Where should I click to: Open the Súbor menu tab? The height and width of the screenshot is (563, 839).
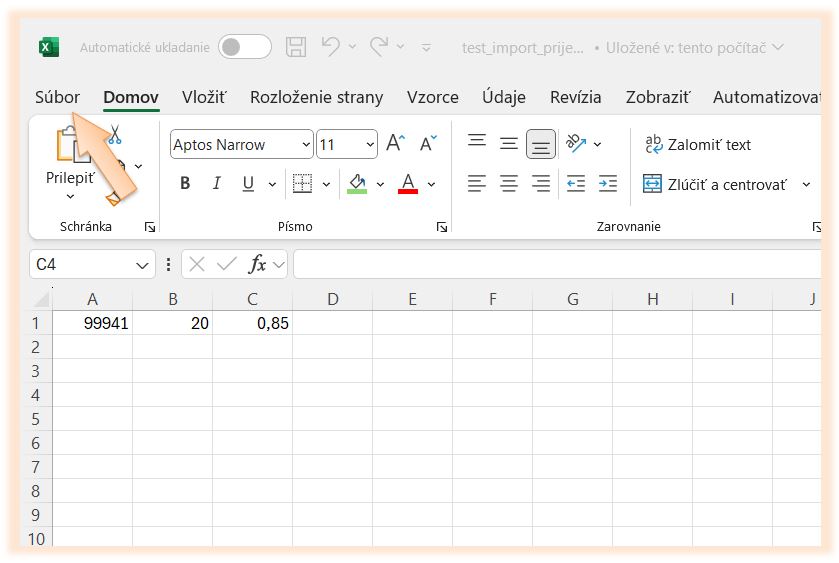57,97
